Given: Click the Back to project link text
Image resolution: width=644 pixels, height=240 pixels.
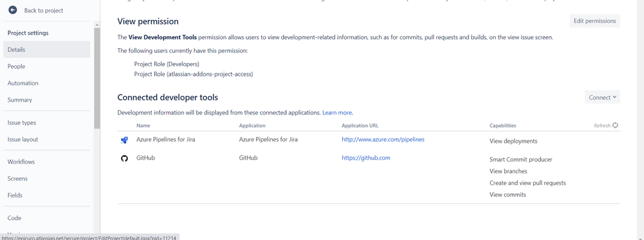Looking at the screenshot, I should point(44,10).
